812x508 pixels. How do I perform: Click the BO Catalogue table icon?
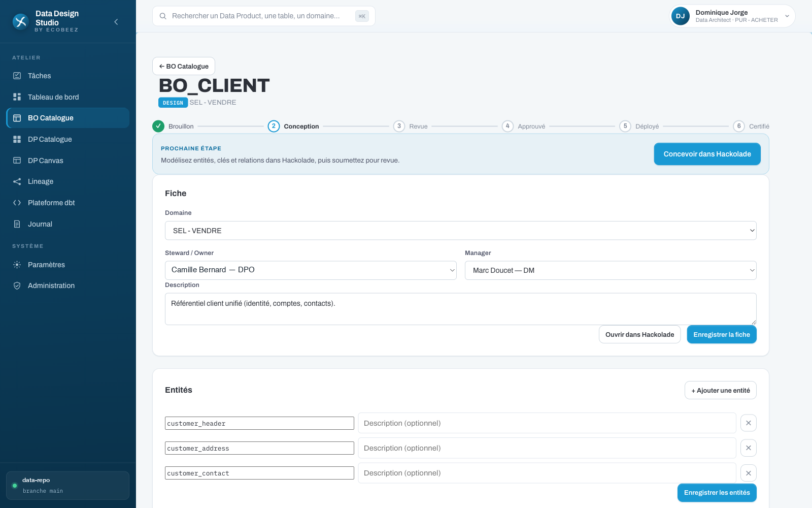(x=17, y=118)
